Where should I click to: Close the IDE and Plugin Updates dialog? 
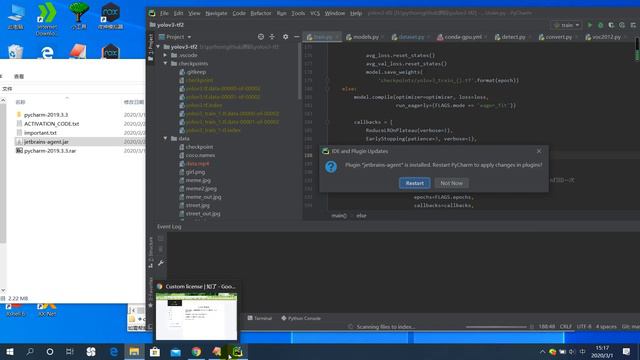(539, 151)
